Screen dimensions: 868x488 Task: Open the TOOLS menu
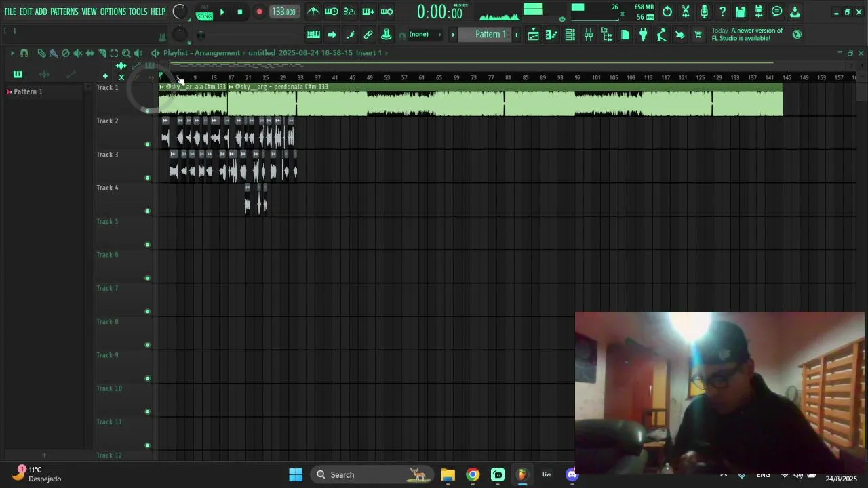coord(138,12)
